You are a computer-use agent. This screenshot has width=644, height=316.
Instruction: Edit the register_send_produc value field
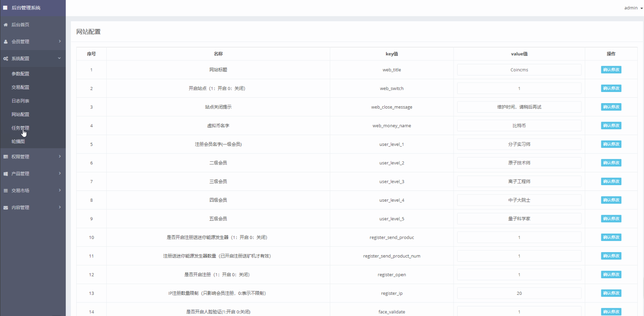(x=519, y=237)
